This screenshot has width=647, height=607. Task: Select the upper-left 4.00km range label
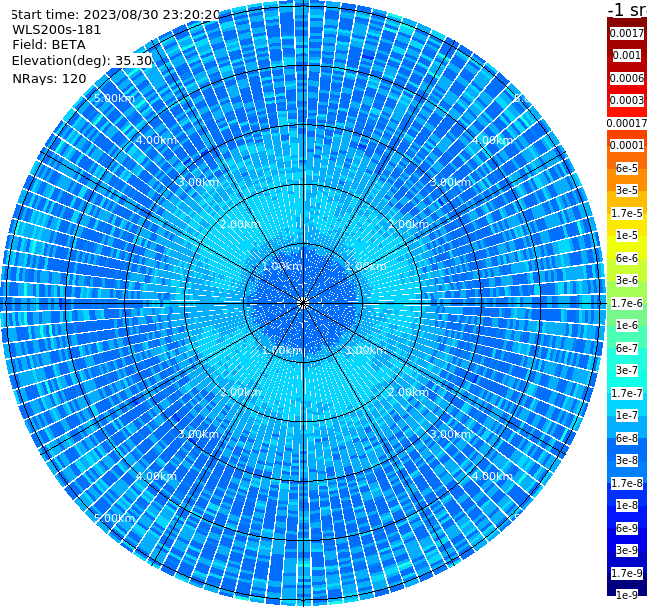(x=156, y=140)
